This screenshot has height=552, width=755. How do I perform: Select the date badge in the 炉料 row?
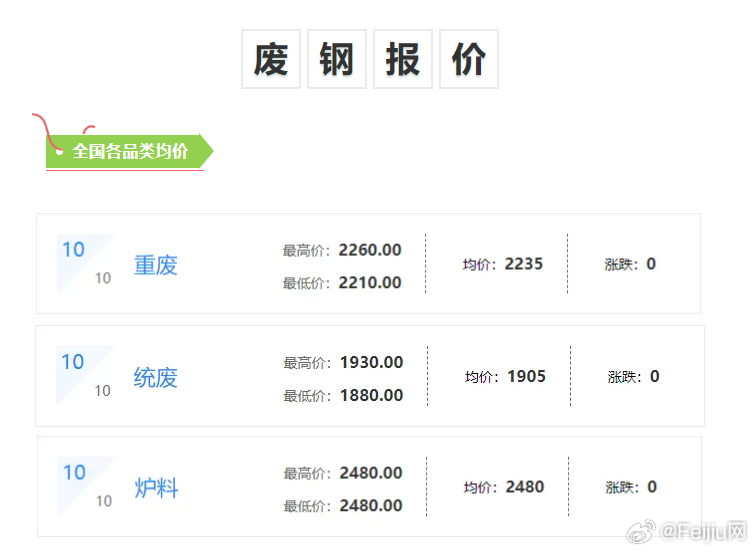click(87, 486)
